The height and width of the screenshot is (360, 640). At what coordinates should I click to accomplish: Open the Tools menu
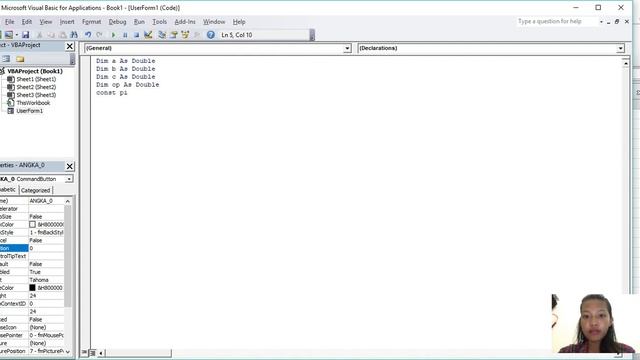(160, 22)
